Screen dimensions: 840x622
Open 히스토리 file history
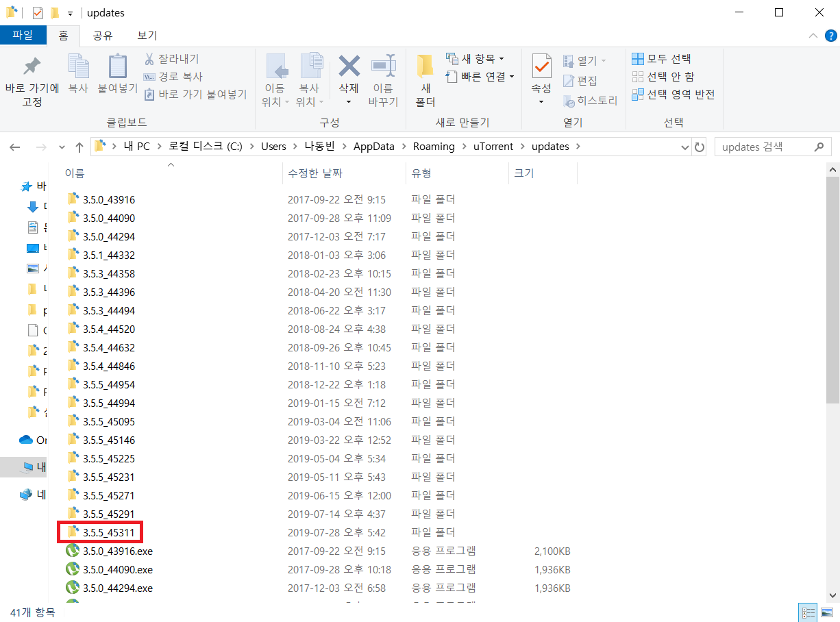(x=590, y=101)
